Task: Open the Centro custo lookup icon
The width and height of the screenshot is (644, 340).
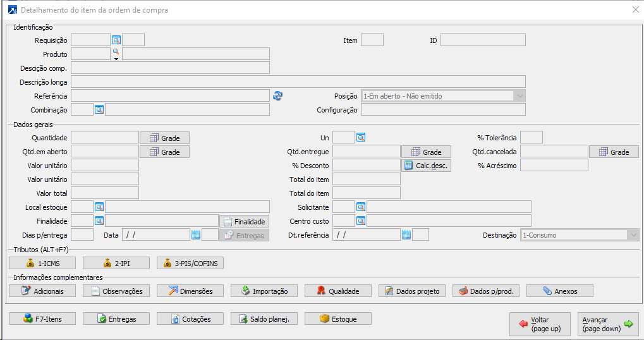Action: point(361,221)
